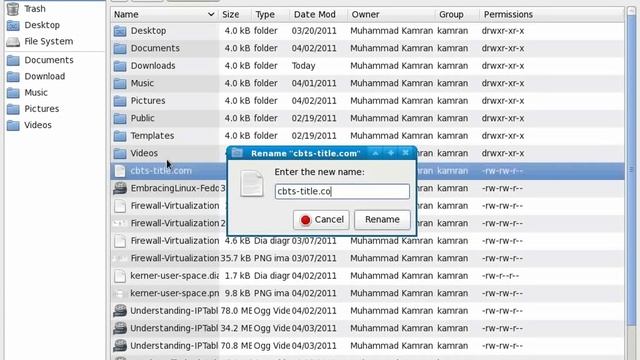Image resolution: width=640 pixels, height=360 pixels.
Task: Select the 35.7 kB Firewall-Virtualization PNG image
Action: pos(367,258)
